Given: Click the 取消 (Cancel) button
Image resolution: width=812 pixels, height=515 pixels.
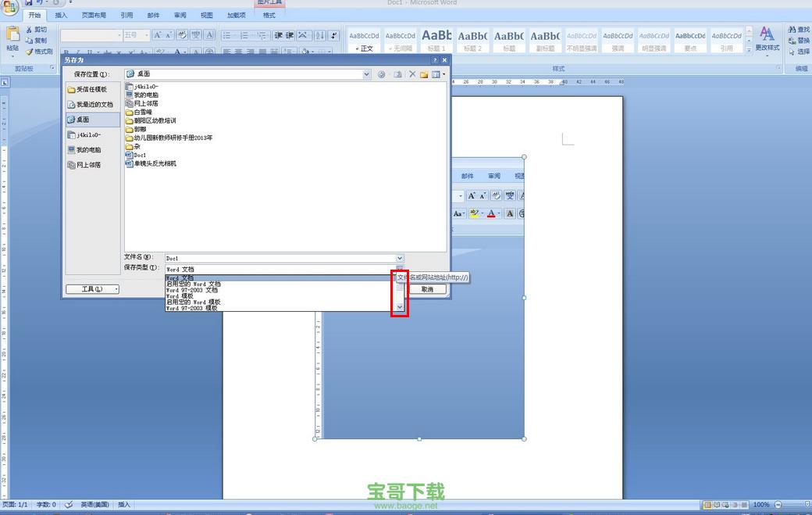Looking at the screenshot, I should (x=427, y=289).
